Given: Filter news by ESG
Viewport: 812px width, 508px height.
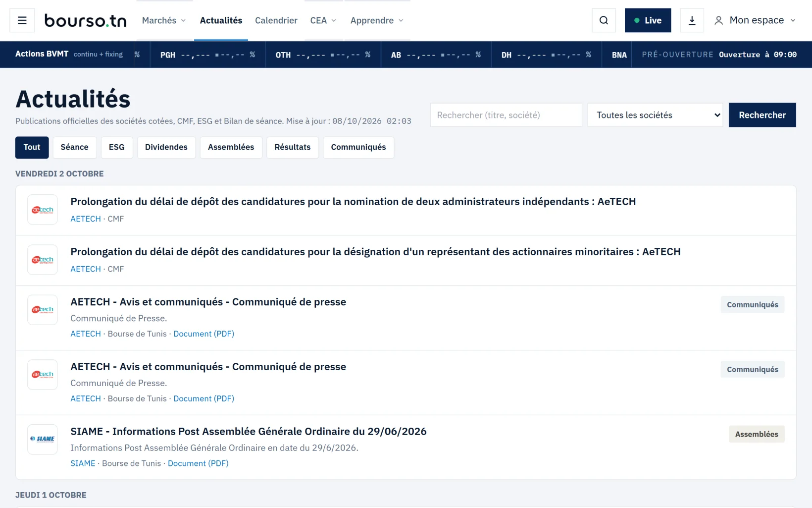Looking at the screenshot, I should (x=117, y=147).
